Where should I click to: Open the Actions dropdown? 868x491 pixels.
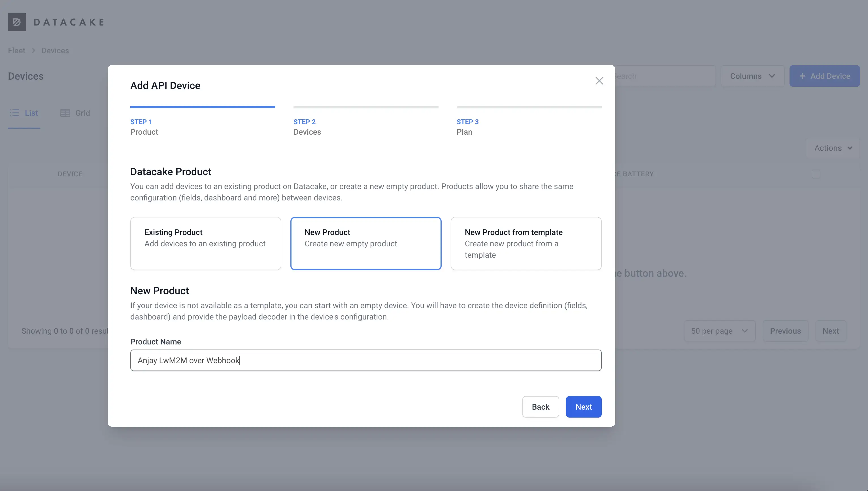tap(833, 148)
